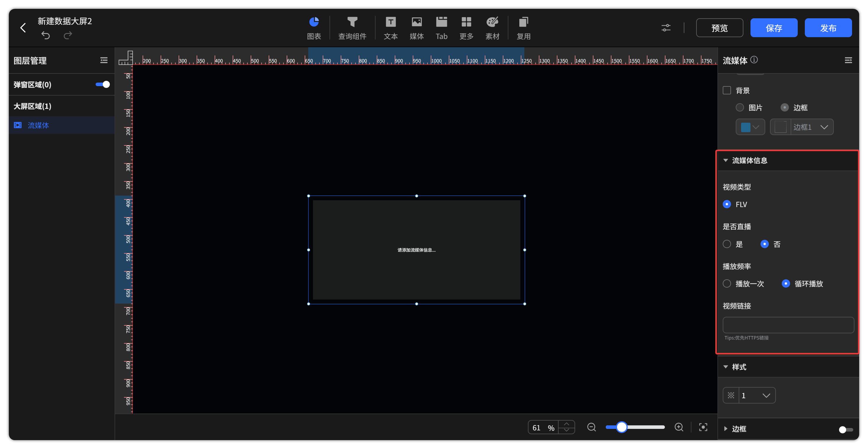Image resolution: width=868 pixels, height=446 pixels.
Task: Increase the zoom percentage with up stepper
Action: 567,424
